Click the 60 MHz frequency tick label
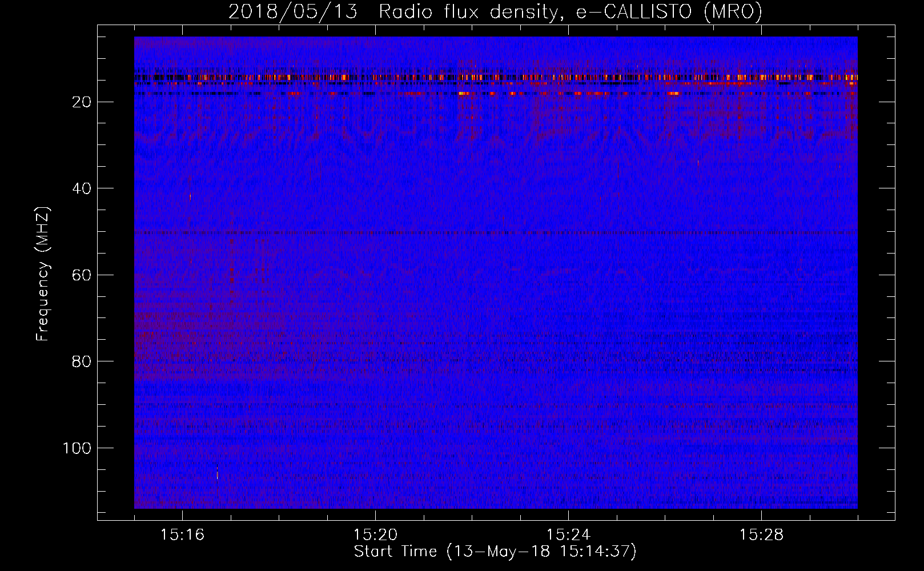 [x=82, y=275]
